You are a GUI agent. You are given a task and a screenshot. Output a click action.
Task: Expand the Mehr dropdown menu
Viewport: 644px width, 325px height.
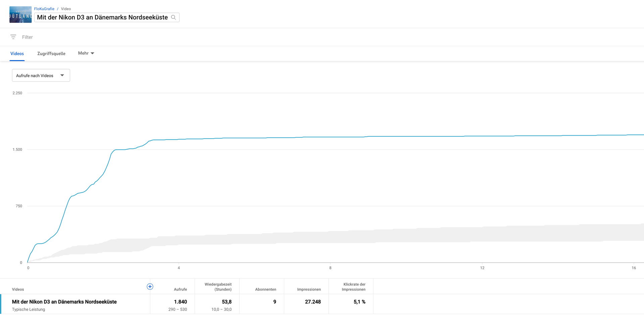86,53
